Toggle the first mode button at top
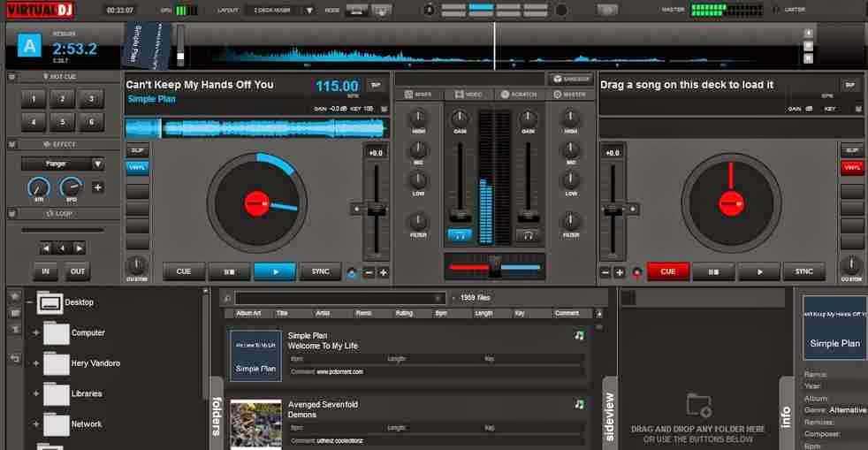This screenshot has height=450, width=868. [356, 10]
